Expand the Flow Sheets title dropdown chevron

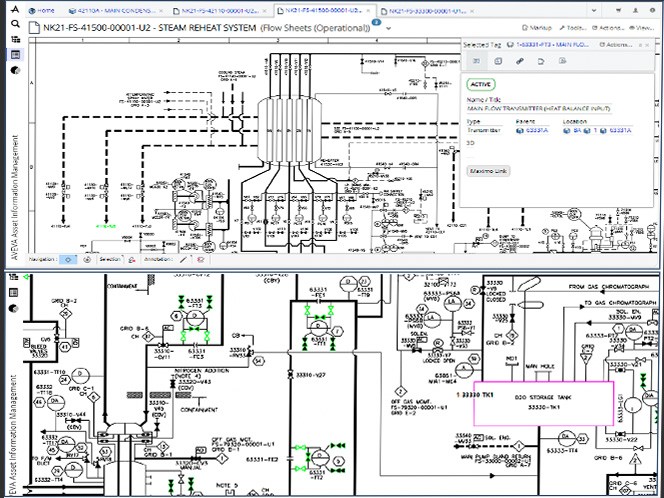coord(389,29)
